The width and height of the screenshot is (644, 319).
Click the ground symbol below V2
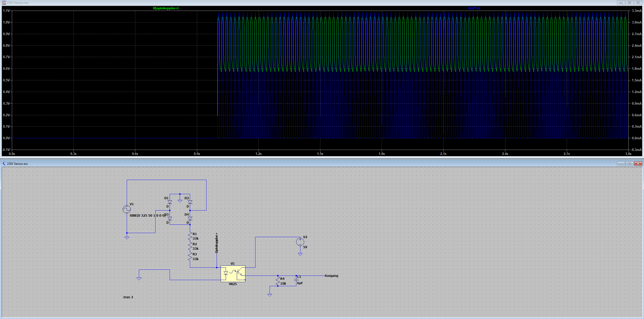coord(300,254)
